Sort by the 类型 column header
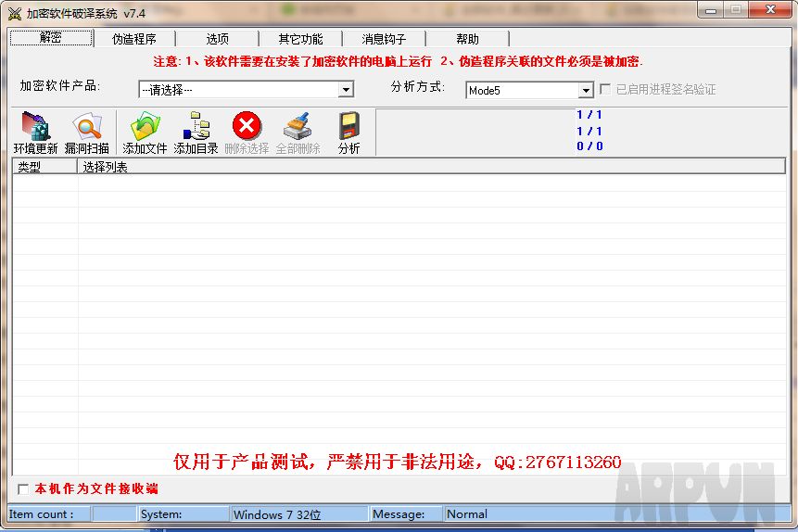 click(44, 167)
